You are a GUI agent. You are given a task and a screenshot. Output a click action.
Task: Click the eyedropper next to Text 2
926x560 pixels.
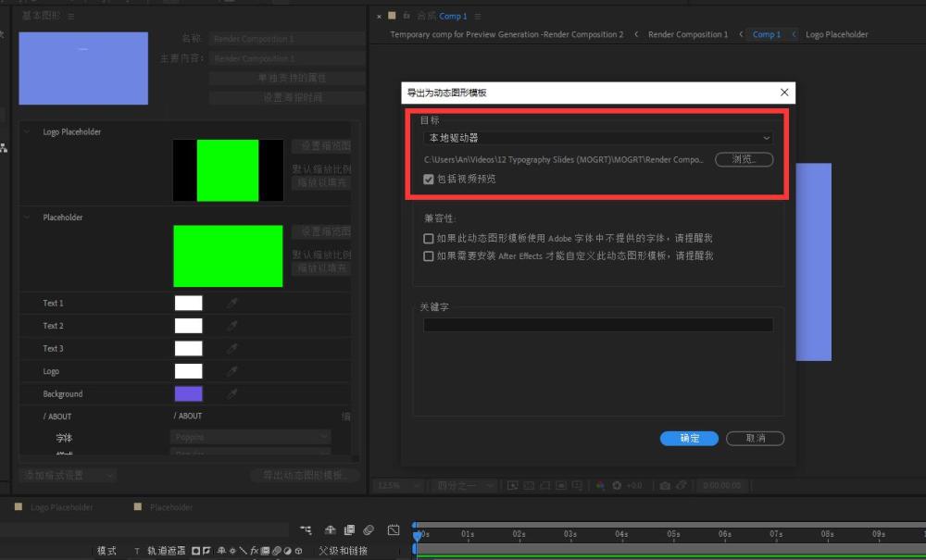click(x=232, y=326)
